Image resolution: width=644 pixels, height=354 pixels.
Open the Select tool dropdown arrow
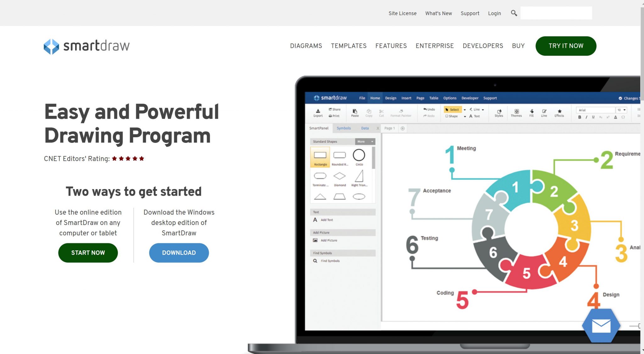coord(464,110)
